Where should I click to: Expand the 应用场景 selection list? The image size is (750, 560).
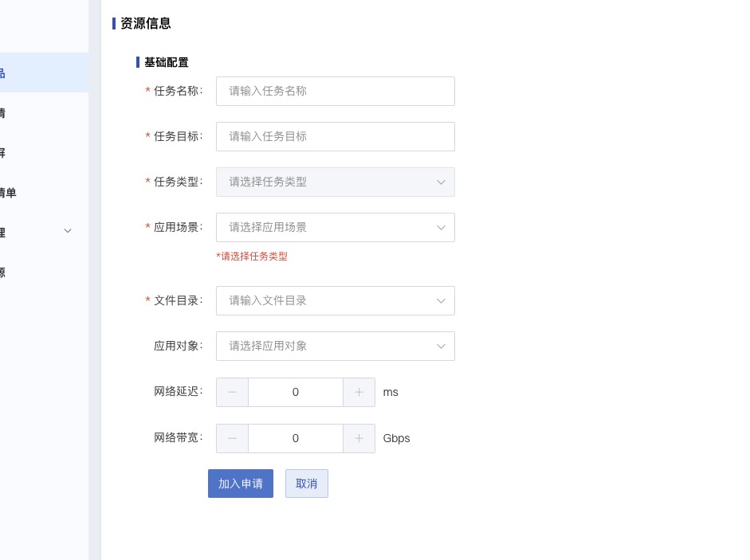click(x=336, y=227)
